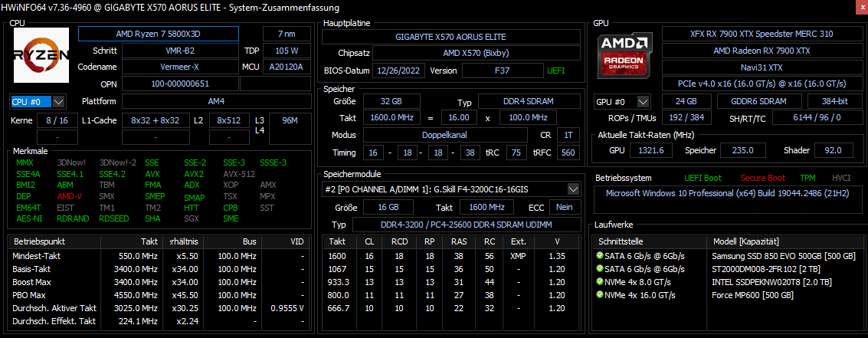Click the F37 BIOS version value
This screenshot has width=868, height=338.
click(503, 71)
